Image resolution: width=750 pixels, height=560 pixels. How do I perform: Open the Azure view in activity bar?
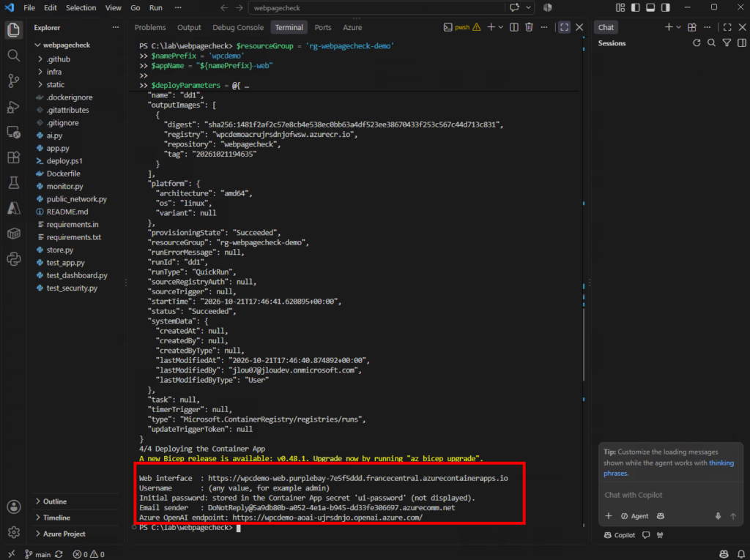tap(13, 208)
